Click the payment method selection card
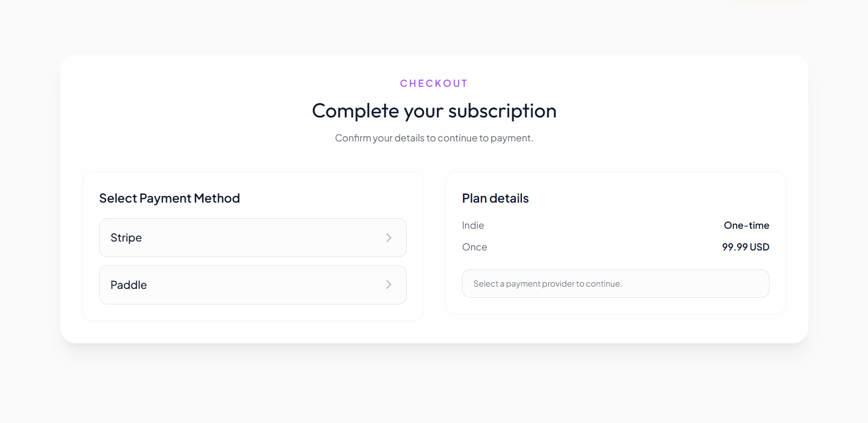 click(253, 246)
